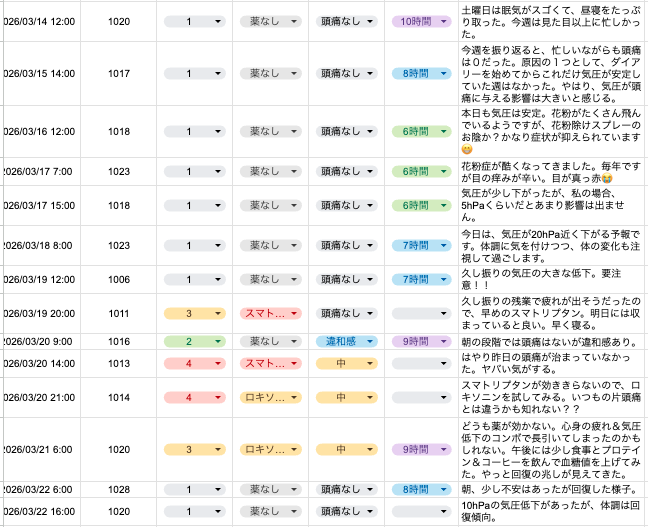Open the 違和感 headache dropdown chip

click(x=343, y=341)
